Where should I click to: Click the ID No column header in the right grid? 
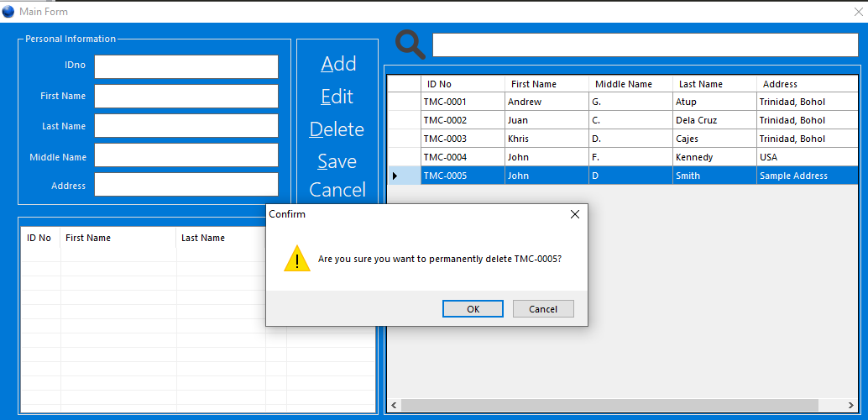(x=463, y=84)
